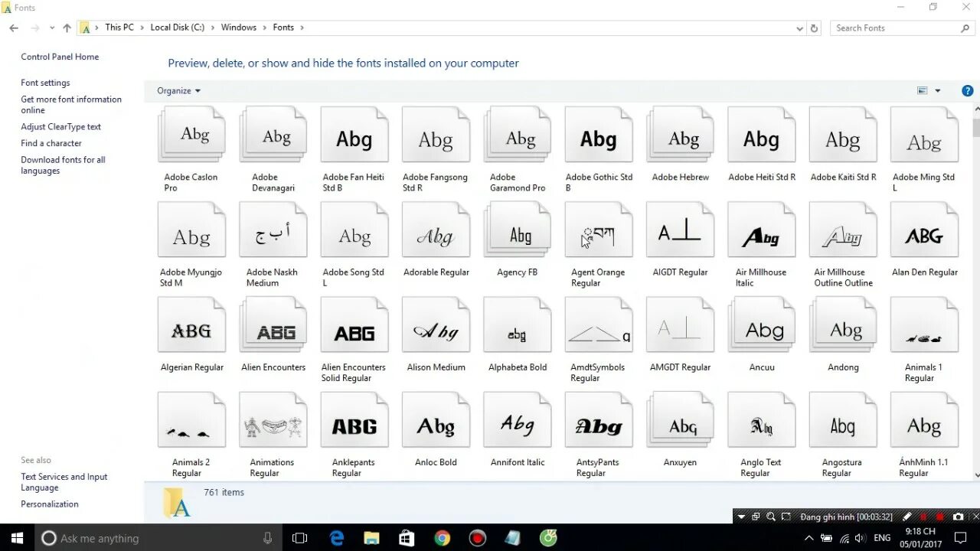Select the Adobe Hebrew font icon
Viewport: 980px width, 551px height.
pos(680,135)
